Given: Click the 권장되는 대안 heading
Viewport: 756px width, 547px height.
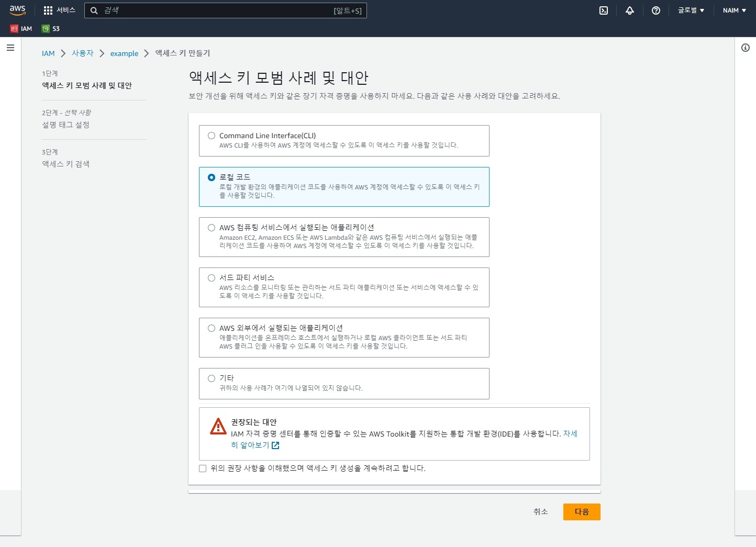Looking at the screenshot, I should 254,422.
